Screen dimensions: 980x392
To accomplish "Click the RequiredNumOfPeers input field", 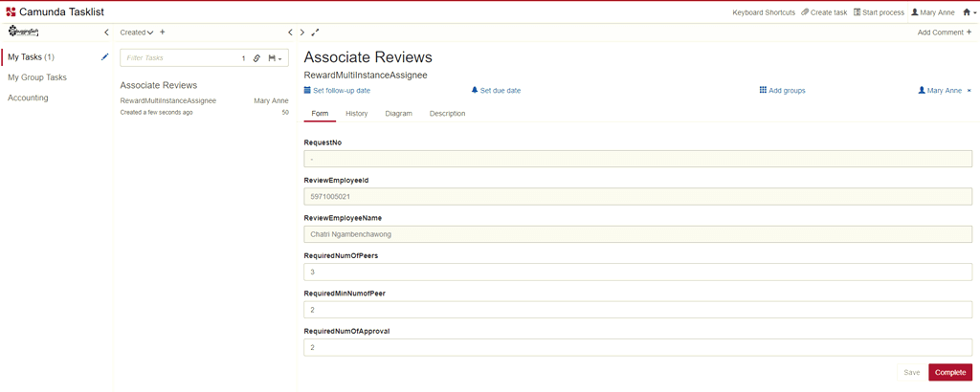I will 637,272.
